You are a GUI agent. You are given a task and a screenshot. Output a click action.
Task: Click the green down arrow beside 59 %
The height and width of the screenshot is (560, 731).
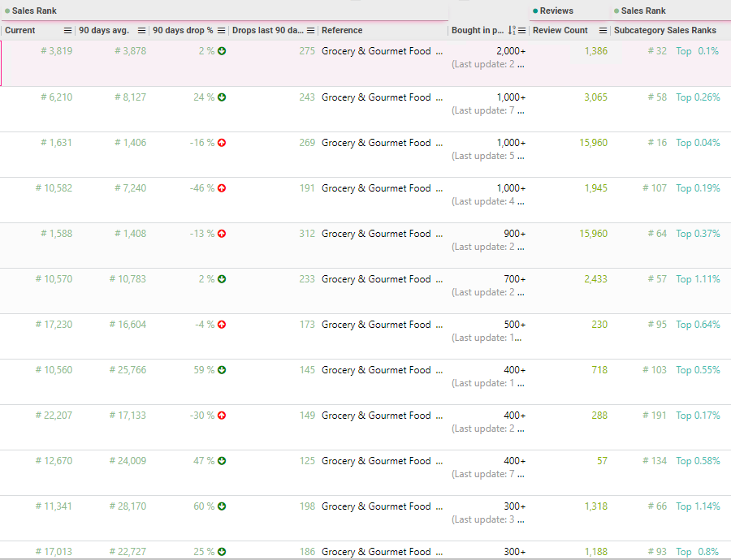[222, 370]
